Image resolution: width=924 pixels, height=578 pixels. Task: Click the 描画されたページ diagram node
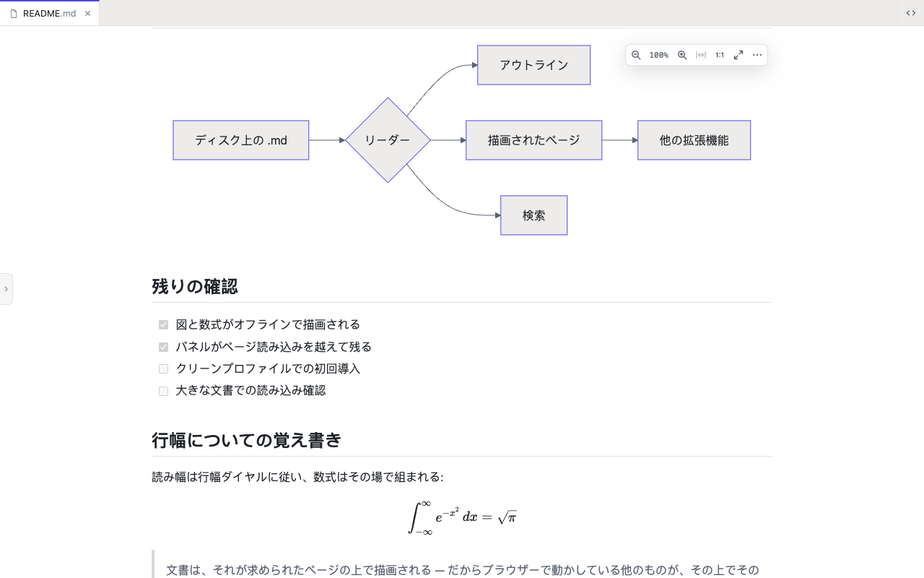click(x=534, y=140)
